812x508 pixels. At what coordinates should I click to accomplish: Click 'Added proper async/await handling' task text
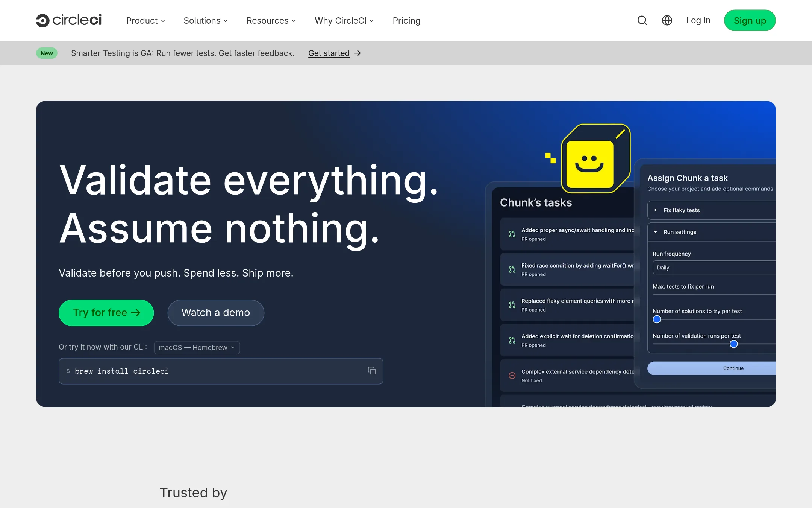coord(577,230)
